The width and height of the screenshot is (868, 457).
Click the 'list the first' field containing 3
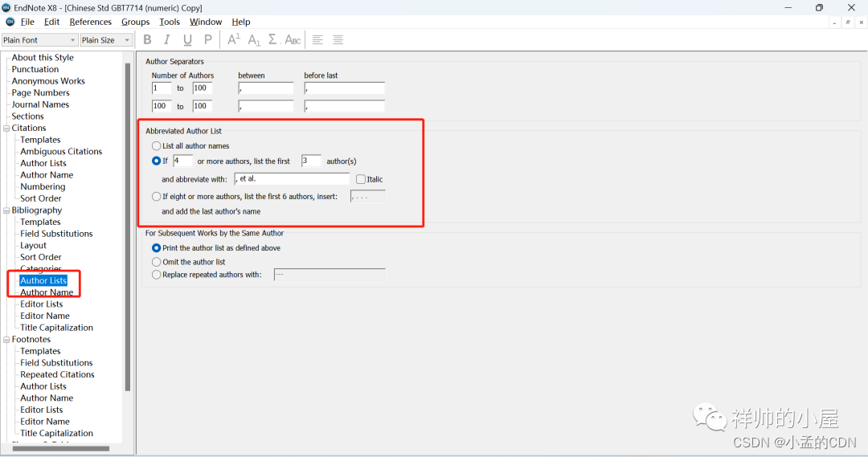(x=311, y=161)
